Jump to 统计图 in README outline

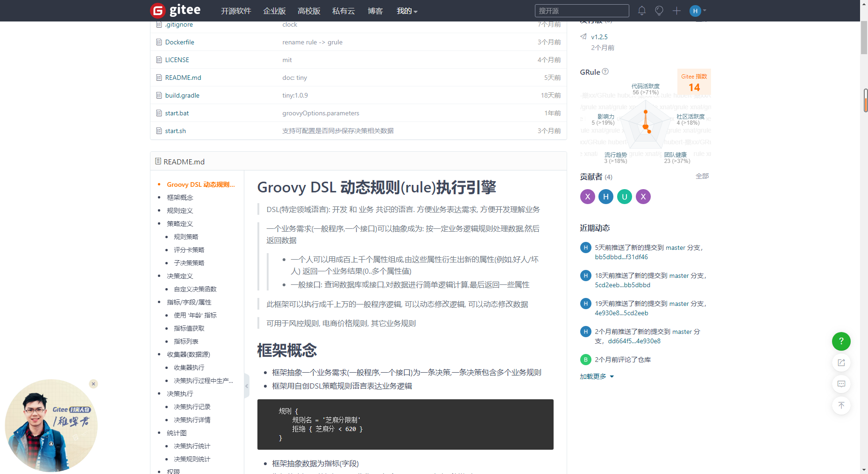(177, 433)
